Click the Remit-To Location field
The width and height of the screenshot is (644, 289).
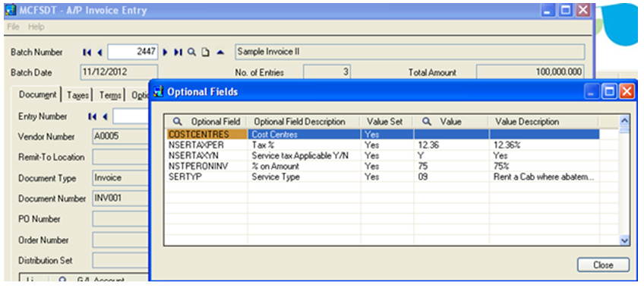120,157
